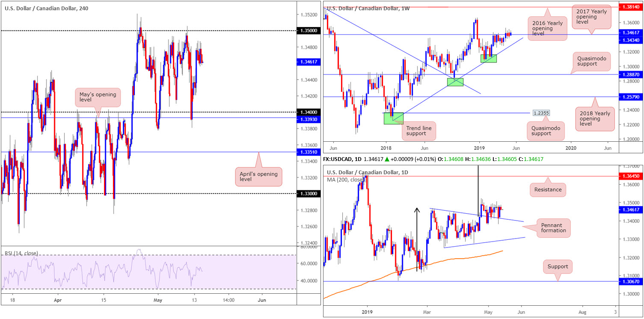Click the 1.2355 price label on weekly chart

(541, 113)
